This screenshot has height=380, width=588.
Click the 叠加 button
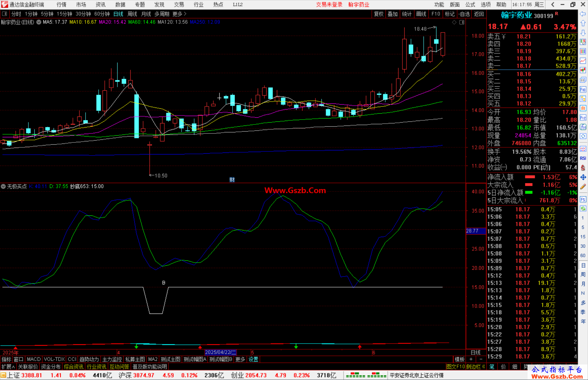click(x=393, y=14)
